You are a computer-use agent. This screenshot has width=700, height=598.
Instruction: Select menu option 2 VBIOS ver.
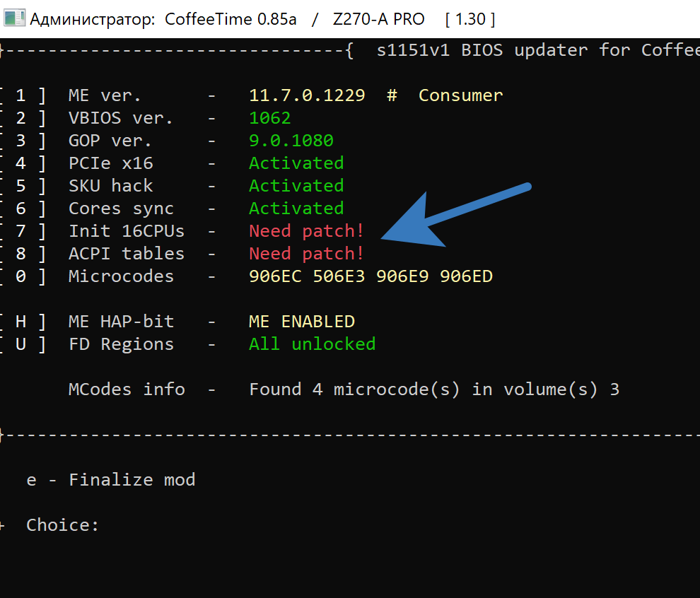click(x=120, y=118)
